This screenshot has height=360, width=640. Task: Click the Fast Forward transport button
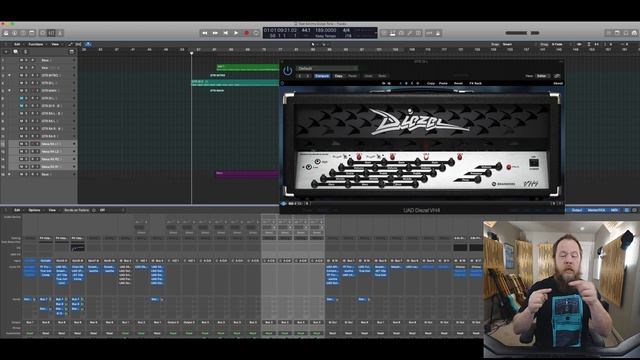pos(215,33)
